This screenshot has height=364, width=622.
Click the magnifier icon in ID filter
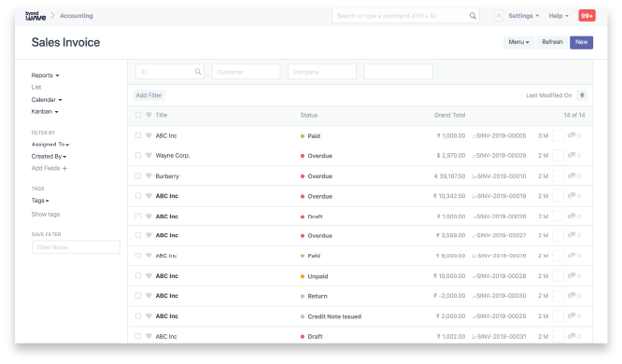point(198,71)
